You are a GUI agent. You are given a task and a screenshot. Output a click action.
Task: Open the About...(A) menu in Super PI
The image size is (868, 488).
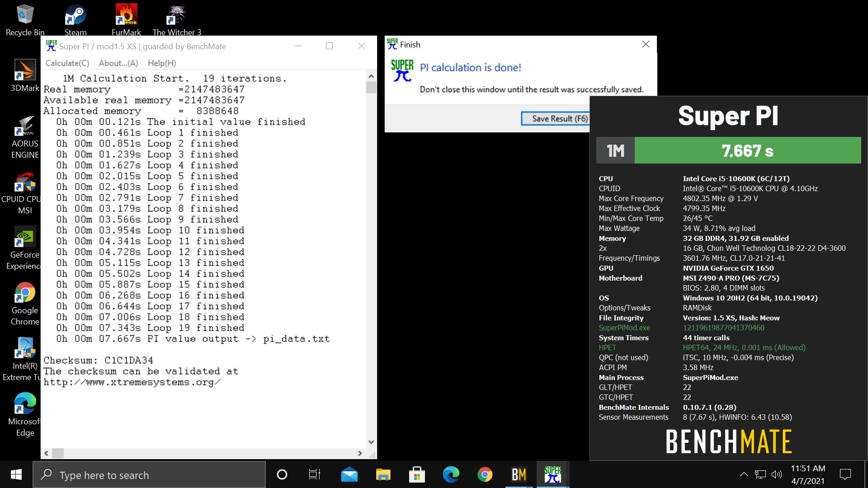point(118,63)
